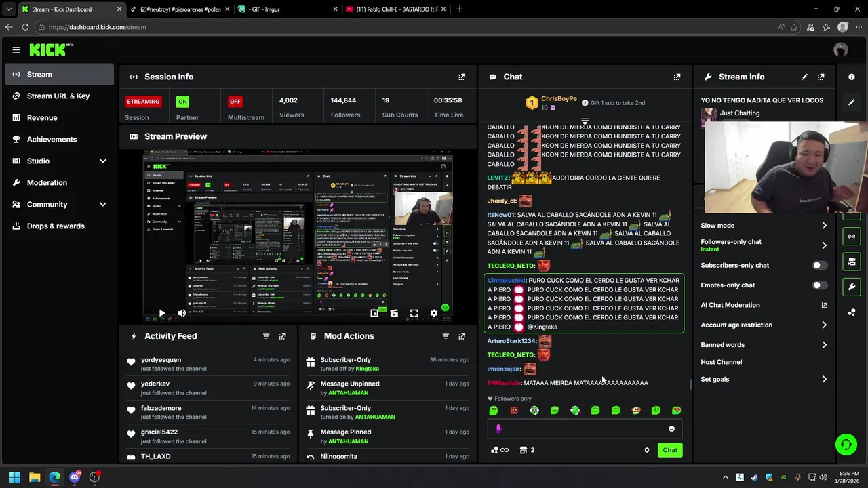Switch to Pablo Chill-E YouTube tab

[395, 9]
